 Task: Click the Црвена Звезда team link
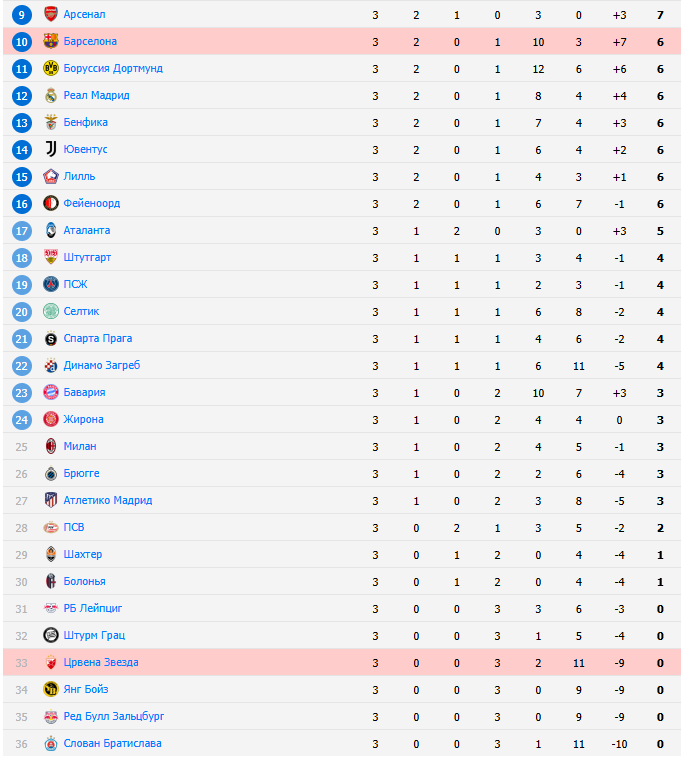[100, 662]
